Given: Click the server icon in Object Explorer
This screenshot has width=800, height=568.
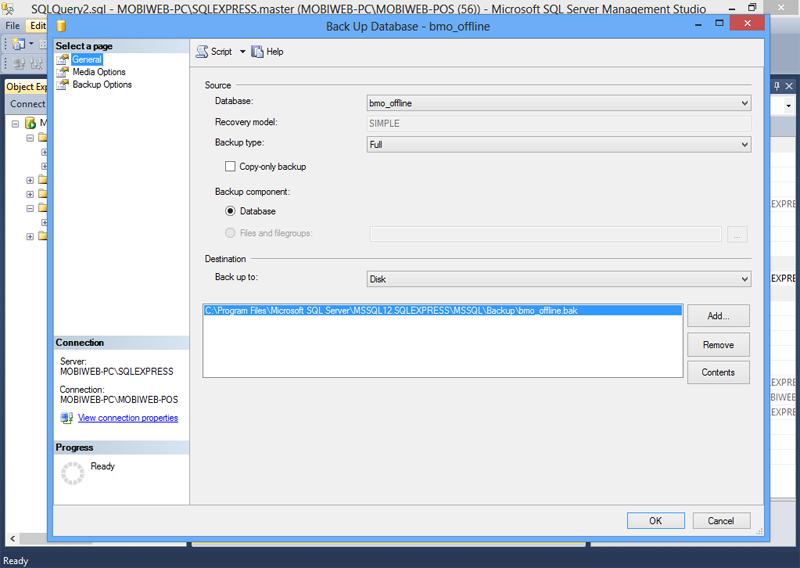Looking at the screenshot, I should tap(31, 123).
